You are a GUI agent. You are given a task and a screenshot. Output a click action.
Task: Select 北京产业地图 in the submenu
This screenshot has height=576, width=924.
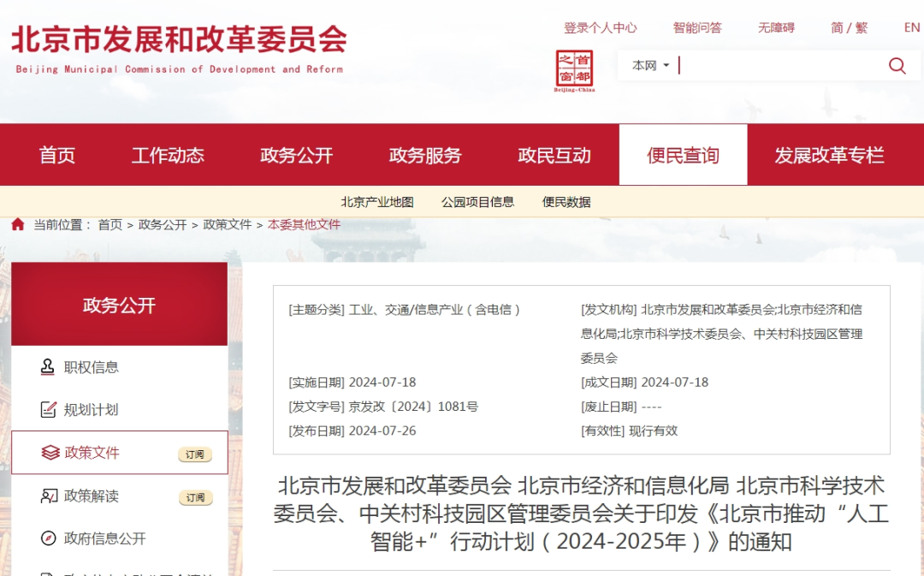click(x=380, y=201)
